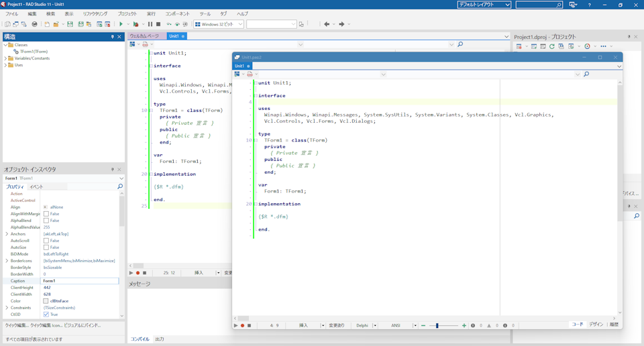This screenshot has height=346, width=644.
Task: Click the green Run button in main toolbar
Action: [121, 24]
